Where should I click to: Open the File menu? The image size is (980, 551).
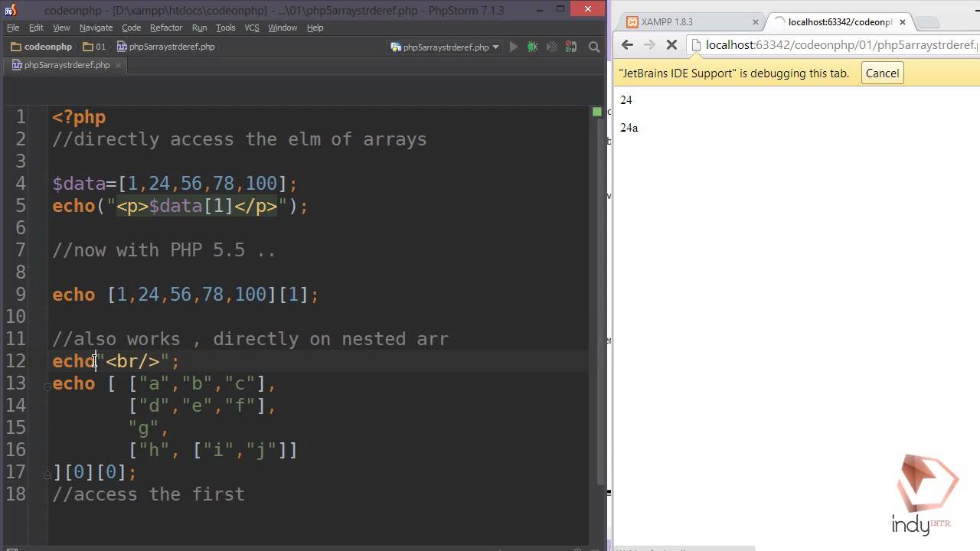pyautogui.click(x=13, y=28)
